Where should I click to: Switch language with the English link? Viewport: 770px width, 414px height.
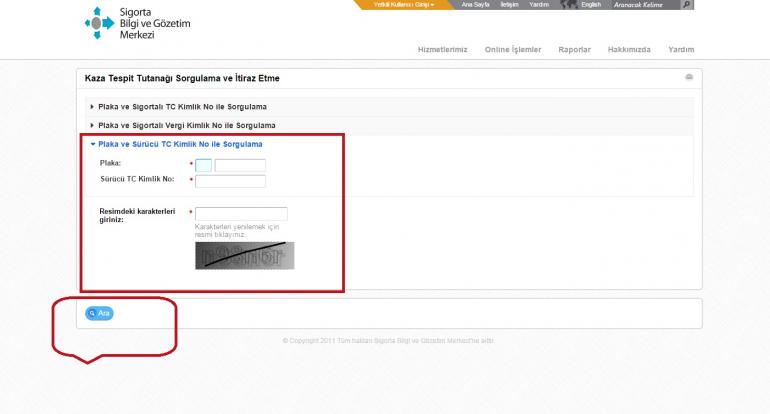click(591, 4)
